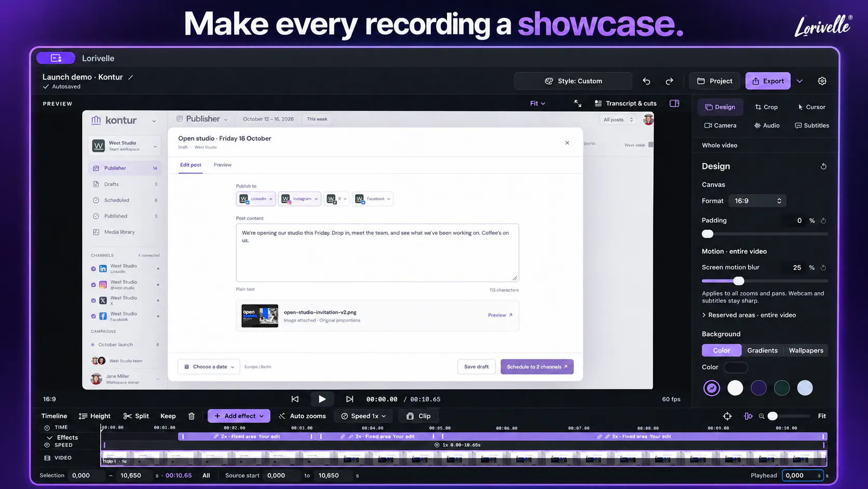Play the recording preview
The image size is (868, 489).
coord(322,399)
